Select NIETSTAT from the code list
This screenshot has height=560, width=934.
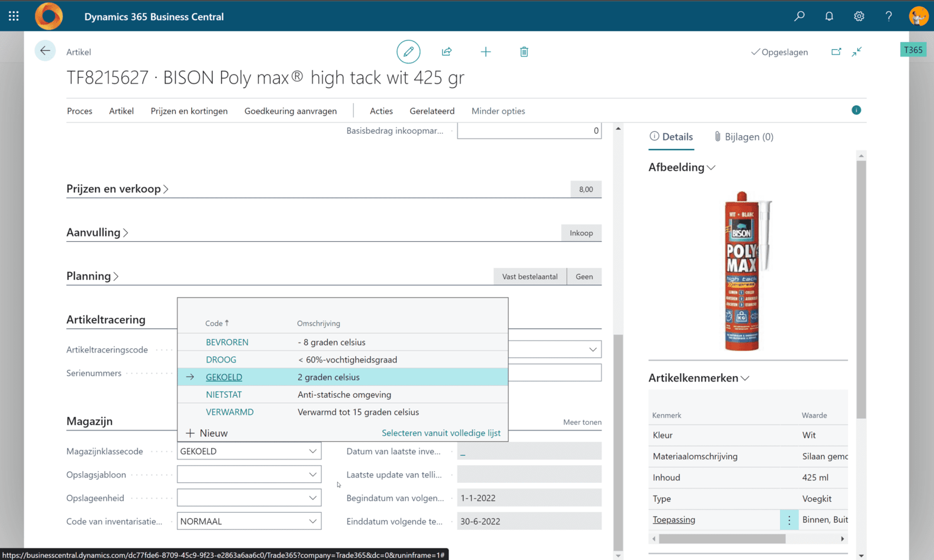point(224,395)
